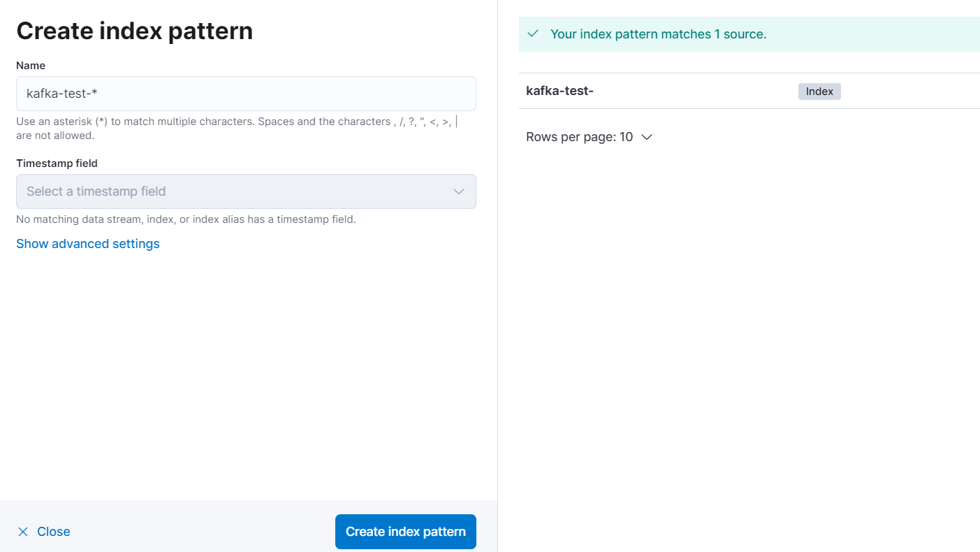Expand the Rows per page: 10 selector
Image resolution: width=980 pixels, height=552 pixels.
pyautogui.click(x=589, y=137)
